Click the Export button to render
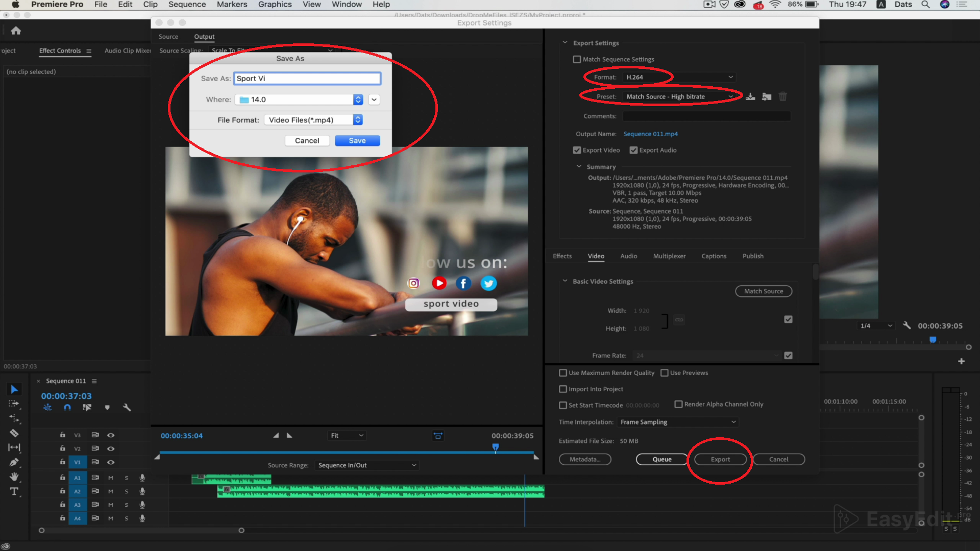This screenshot has width=980, height=551. click(x=719, y=459)
